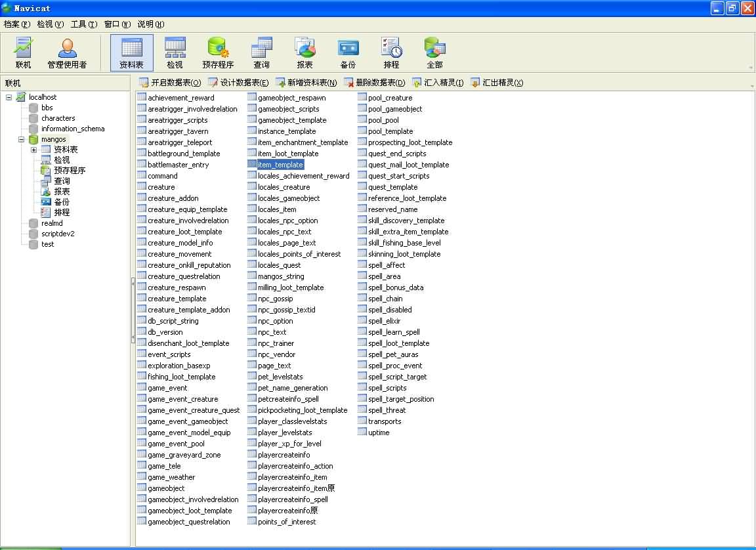The height and width of the screenshot is (550, 756).
Task: Open the 工具 menu
Action: (x=84, y=24)
